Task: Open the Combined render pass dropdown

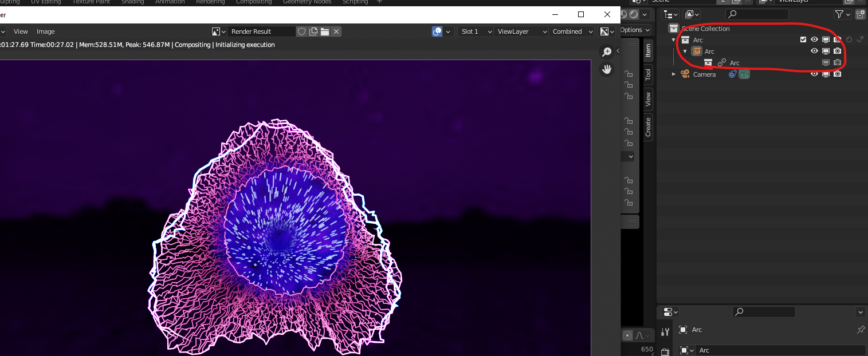Action: click(x=572, y=31)
